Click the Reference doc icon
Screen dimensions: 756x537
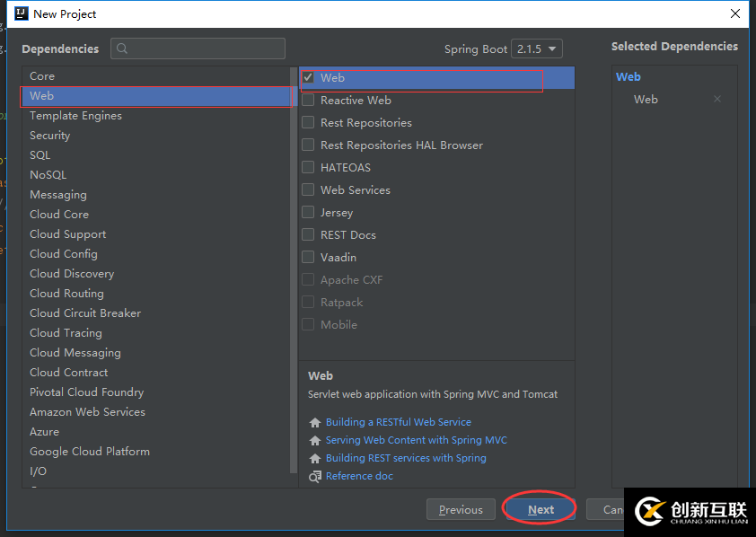click(314, 477)
